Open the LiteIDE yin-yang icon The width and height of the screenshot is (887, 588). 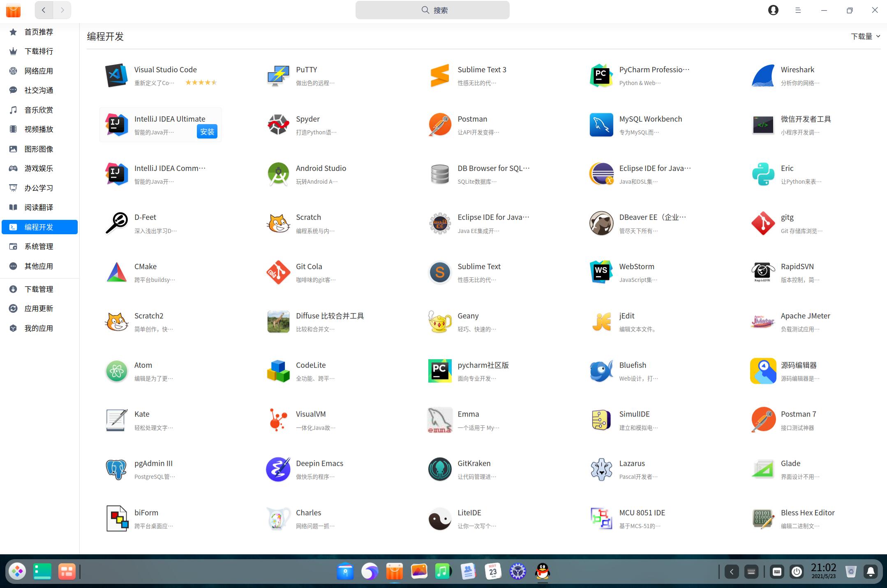coord(440,519)
